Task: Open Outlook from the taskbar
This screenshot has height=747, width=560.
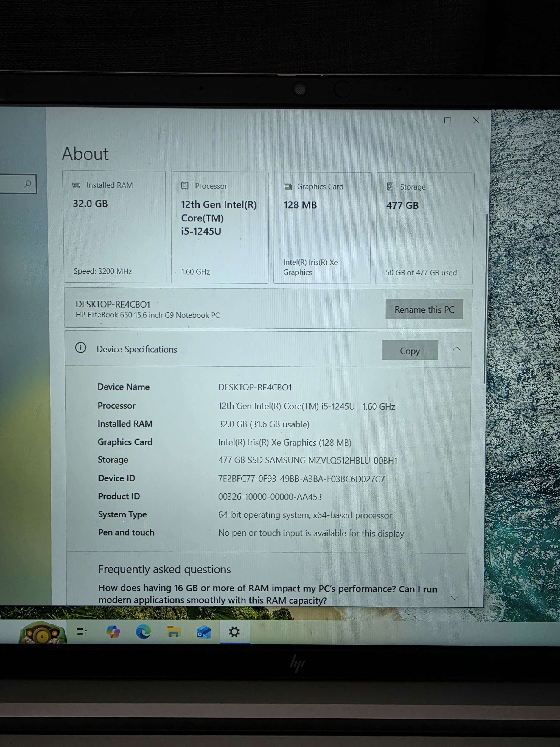Action: click(x=204, y=632)
